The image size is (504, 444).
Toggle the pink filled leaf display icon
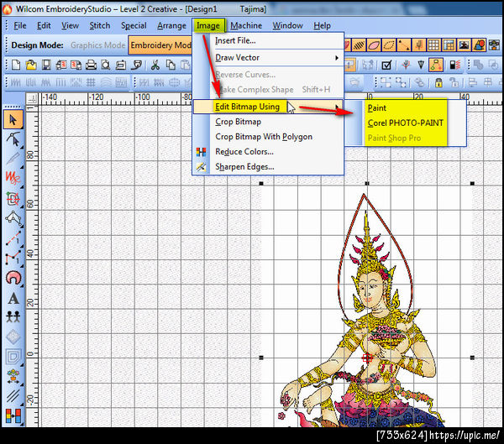374,45
